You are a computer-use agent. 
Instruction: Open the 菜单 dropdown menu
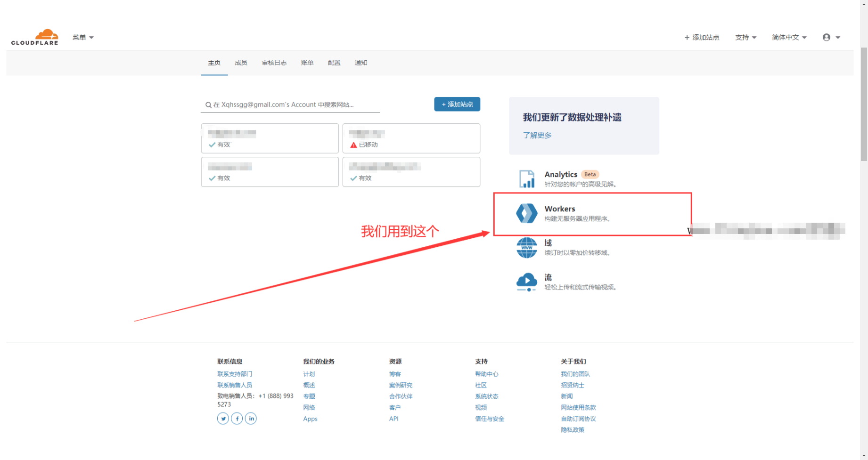(83, 37)
